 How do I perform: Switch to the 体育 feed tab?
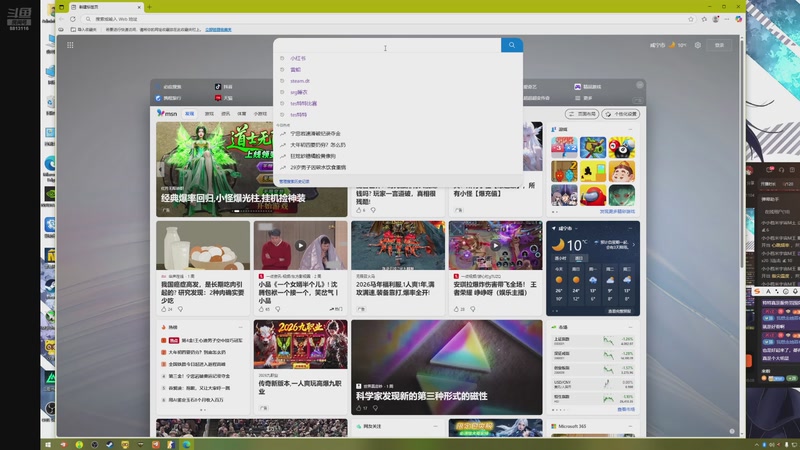pyautogui.click(x=241, y=114)
